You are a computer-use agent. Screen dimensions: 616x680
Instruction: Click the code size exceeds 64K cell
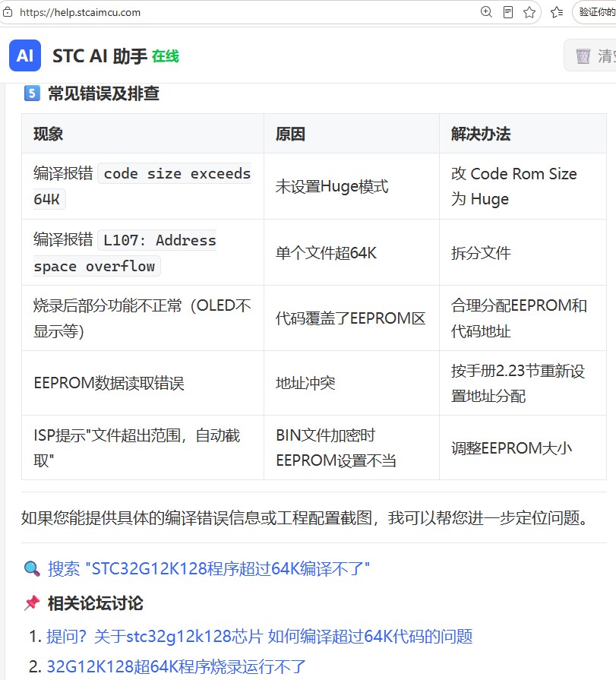pyautogui.click(x=143, y=186)
